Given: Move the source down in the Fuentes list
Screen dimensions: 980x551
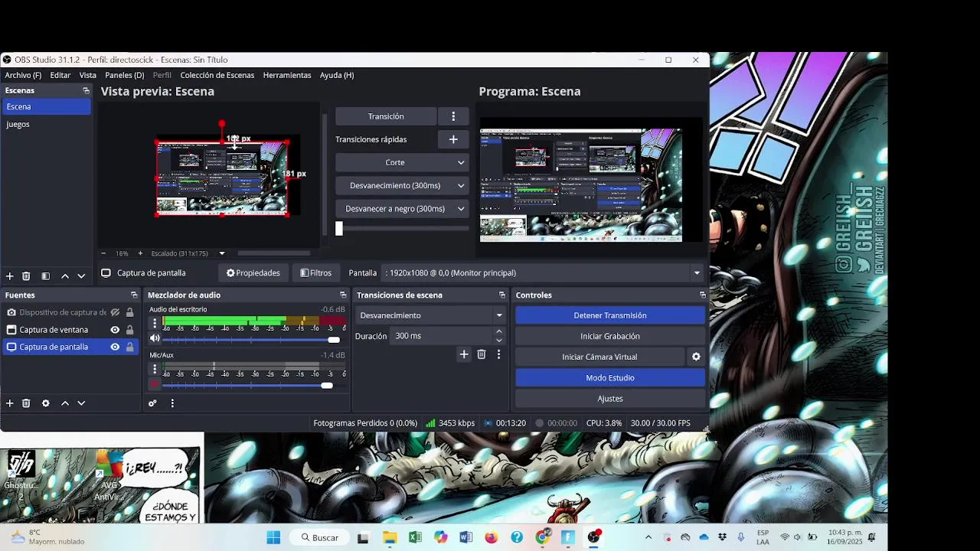Looking at the screenshot, I should pyautogui.click(x=81, y=403).
